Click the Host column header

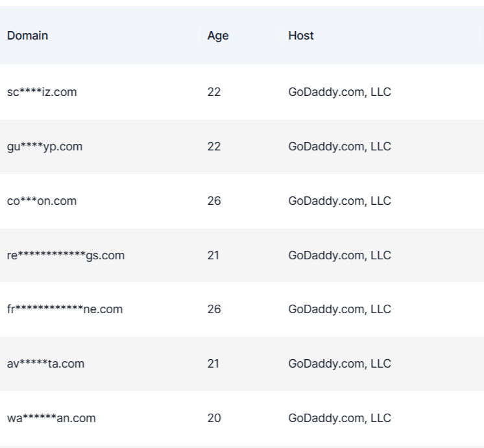pyautogui.click(x=301, y=36)
